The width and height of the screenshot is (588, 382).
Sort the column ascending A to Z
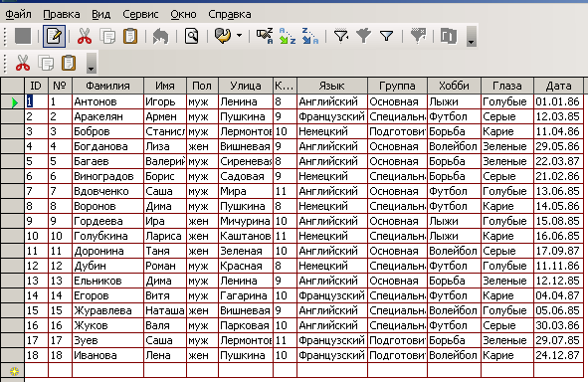tap(288, 37)
